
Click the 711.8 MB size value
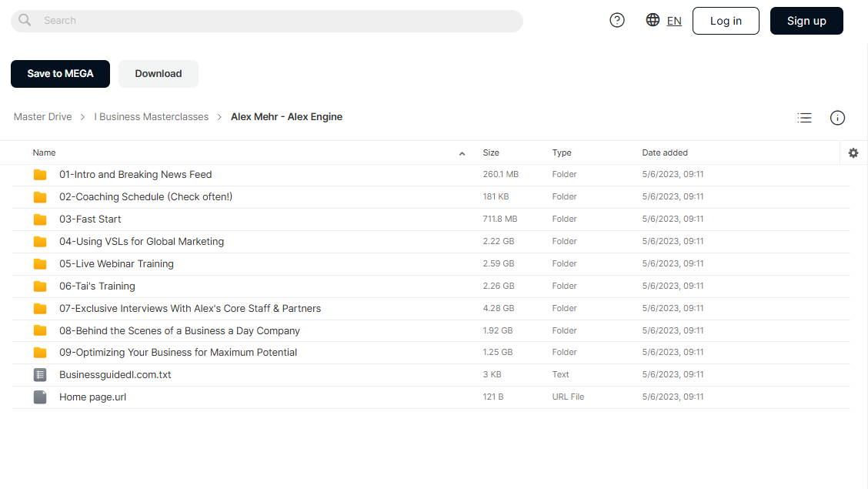(x=500, y=219)
